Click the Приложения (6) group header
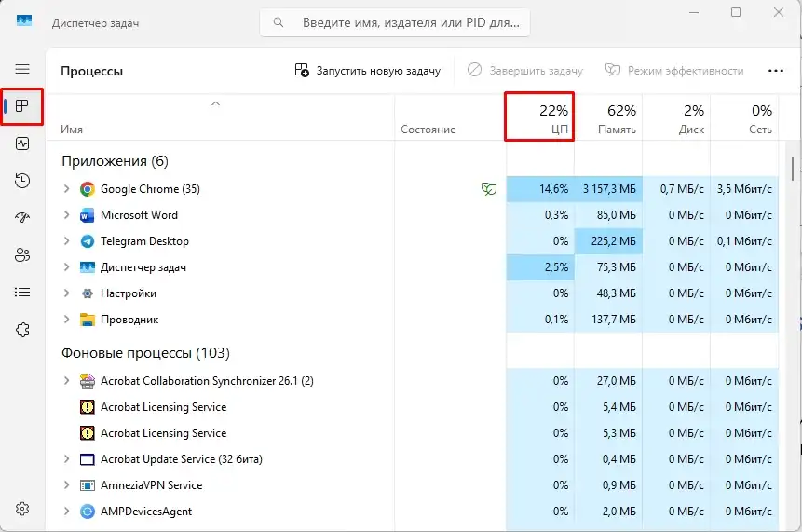The height and width of the screenshot is (532, 802). click(x=115, y=161)
